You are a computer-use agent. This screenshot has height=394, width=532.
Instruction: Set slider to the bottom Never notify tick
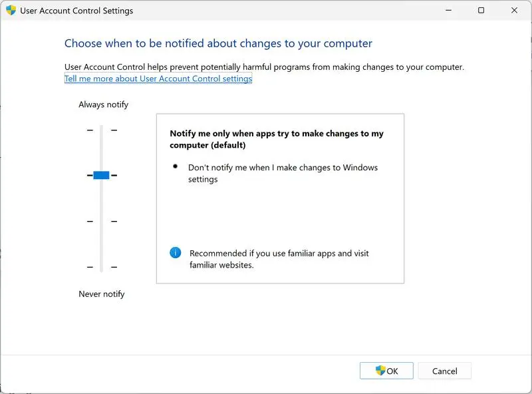click(102, 267)
